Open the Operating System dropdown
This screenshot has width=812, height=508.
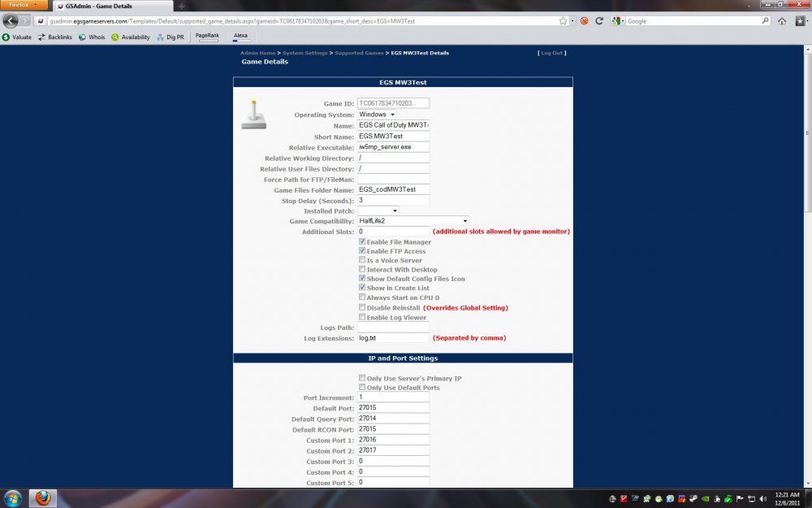377,115
